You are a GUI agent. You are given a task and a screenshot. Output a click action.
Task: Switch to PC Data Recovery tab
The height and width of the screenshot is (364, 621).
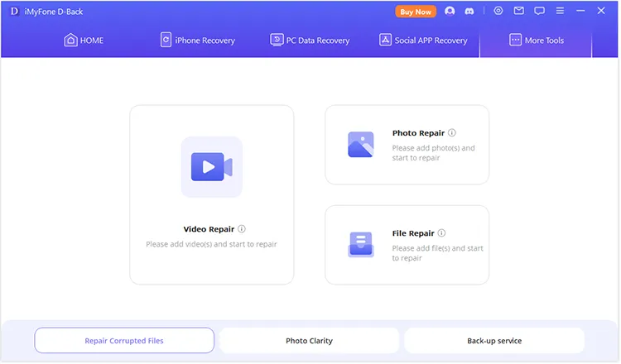point(310,41)
